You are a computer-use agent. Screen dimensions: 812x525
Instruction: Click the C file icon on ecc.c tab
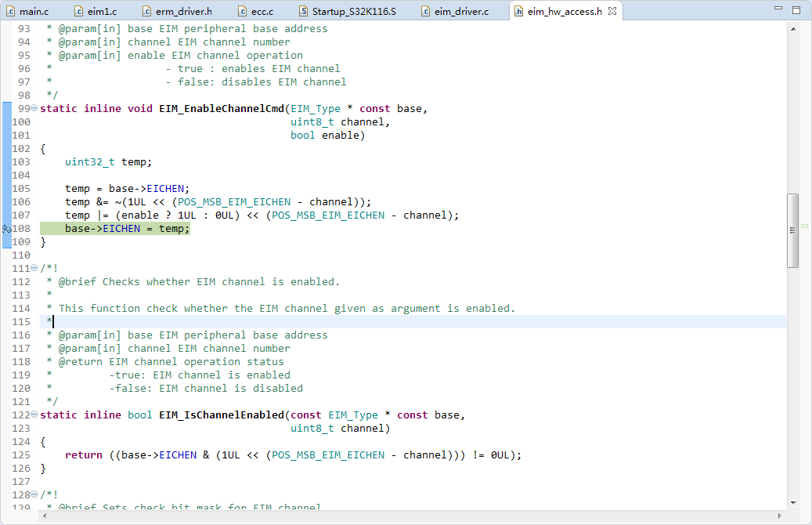(241, 11)
